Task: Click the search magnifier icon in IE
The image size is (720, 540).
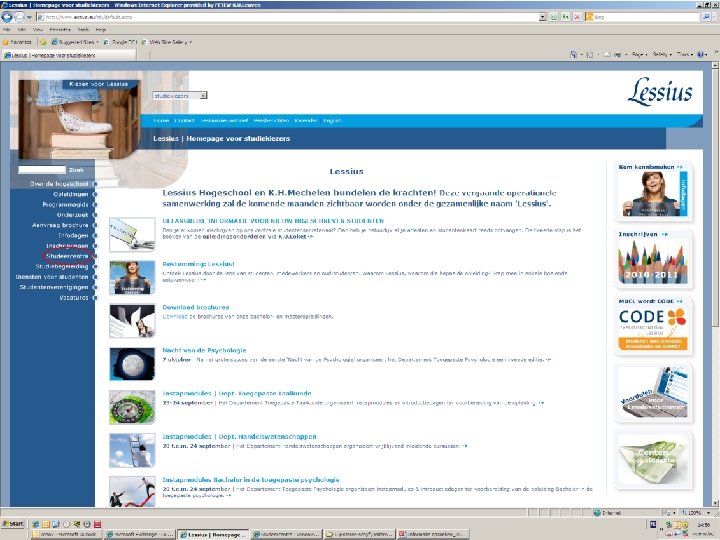Action: 706,17
